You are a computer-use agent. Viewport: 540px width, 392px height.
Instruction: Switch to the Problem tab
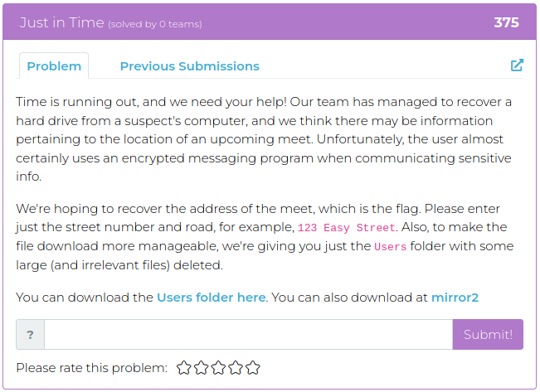pyautogui.click(x=54, y=66)
